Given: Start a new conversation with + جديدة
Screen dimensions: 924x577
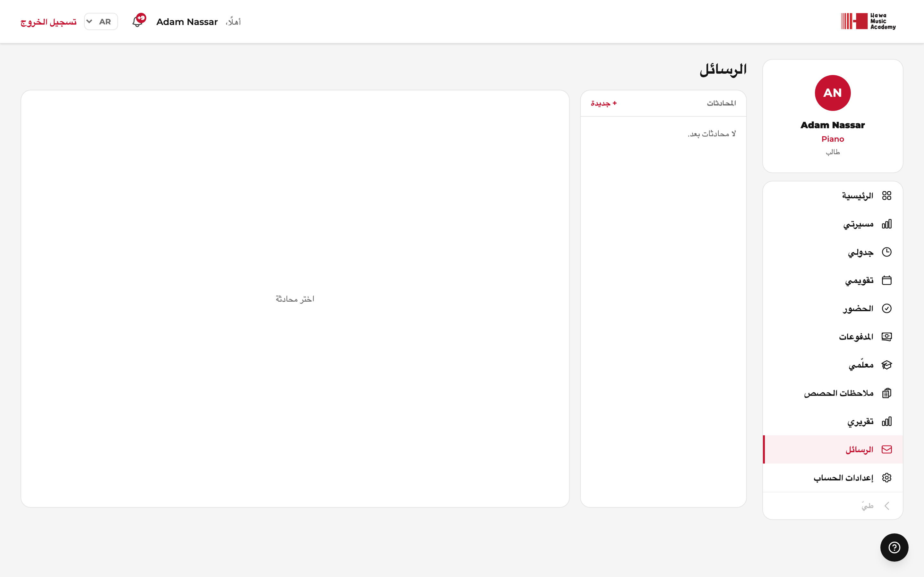Looking at the screenshot, I should [604, 103].
